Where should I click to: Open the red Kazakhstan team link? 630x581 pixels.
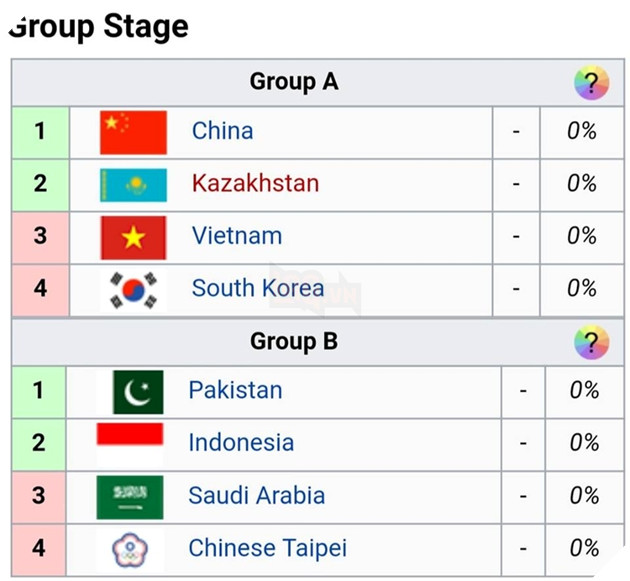(256, 183)
